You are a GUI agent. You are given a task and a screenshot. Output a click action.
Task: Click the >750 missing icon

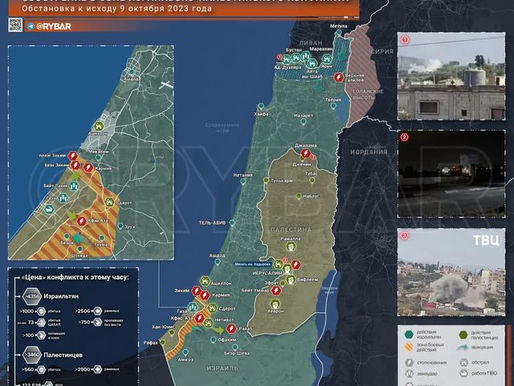tap(97, 322)
